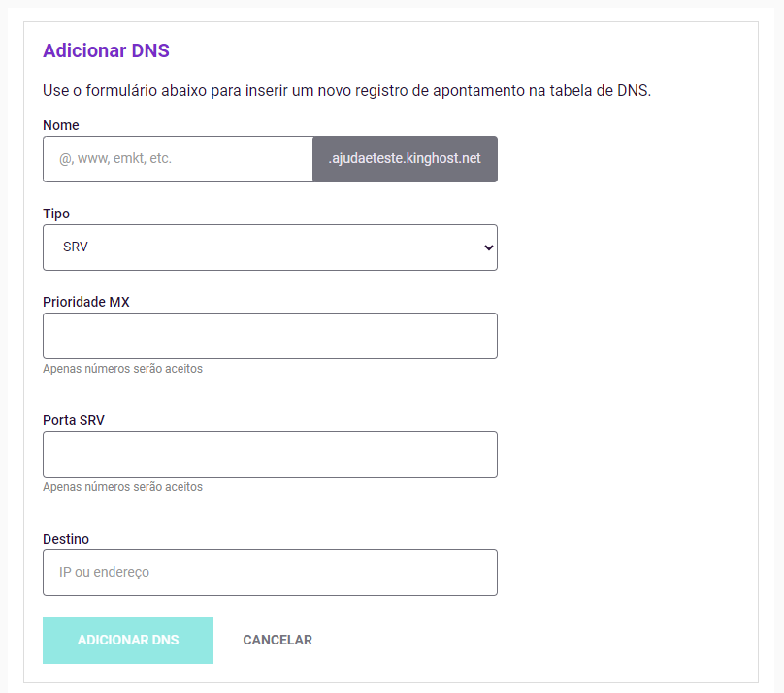Screen dimensions: 784x693
Task: Click the Tipo field label
Action: click(x=56, y=214)
